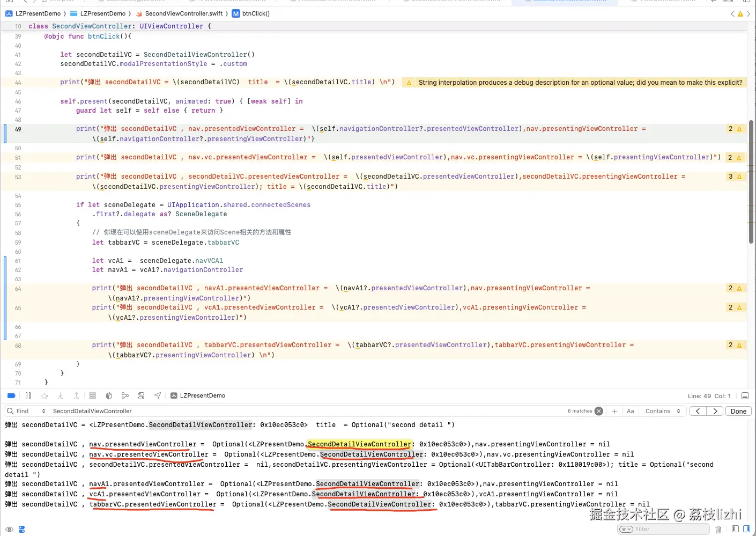Screen dimensions: 756x536
Task: Click the console Filter field
Action: 664,529
